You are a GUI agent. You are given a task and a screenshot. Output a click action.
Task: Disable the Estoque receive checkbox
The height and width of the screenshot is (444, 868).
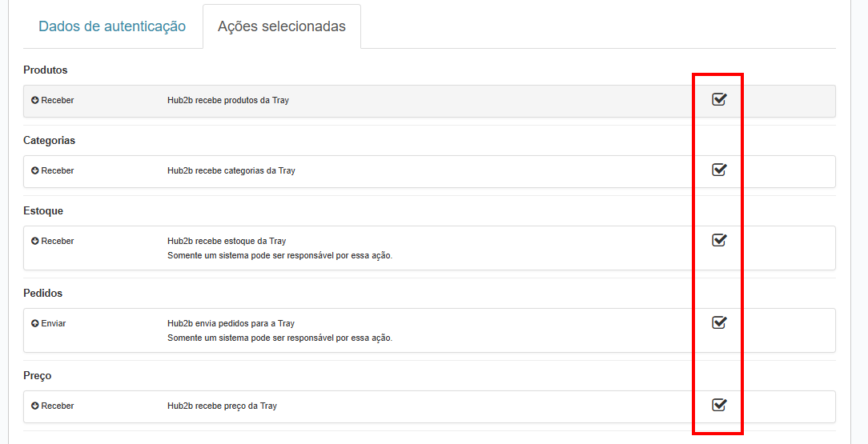pyautogui.click(x=719, y=240)
